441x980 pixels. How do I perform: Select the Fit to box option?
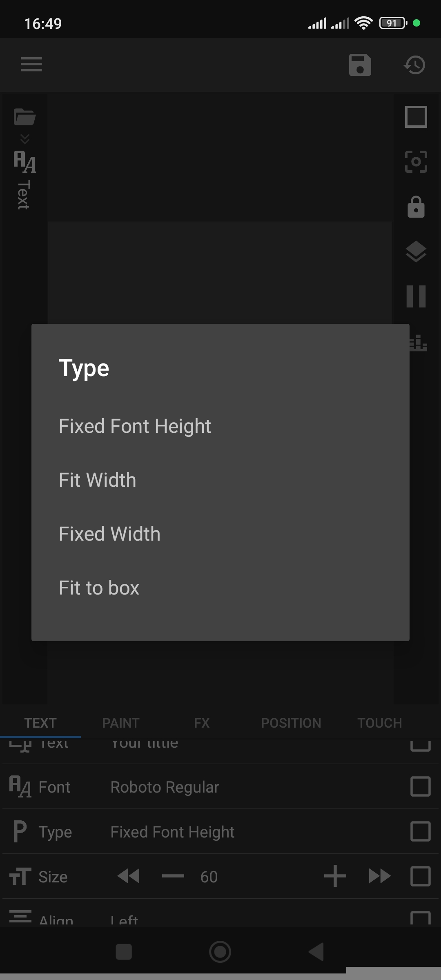(x=99, y=588)
